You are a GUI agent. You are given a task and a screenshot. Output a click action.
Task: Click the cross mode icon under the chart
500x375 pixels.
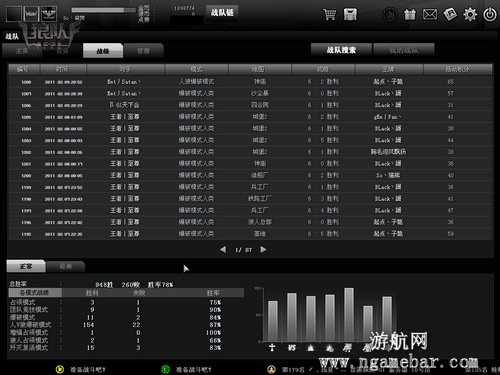click(272, 348)
